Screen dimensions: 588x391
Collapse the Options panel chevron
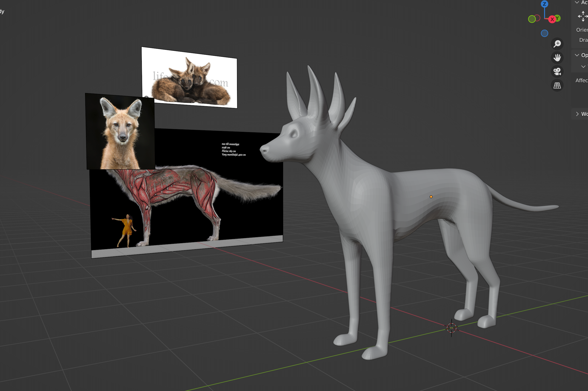[577, 55]
